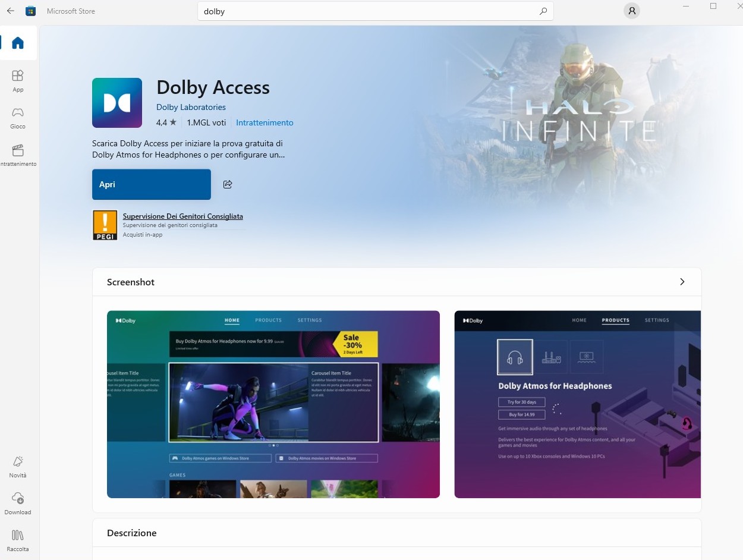The image size is (743, 560).
Task: Open the first Dolby home screenshot
Action: tap(273, 404)
